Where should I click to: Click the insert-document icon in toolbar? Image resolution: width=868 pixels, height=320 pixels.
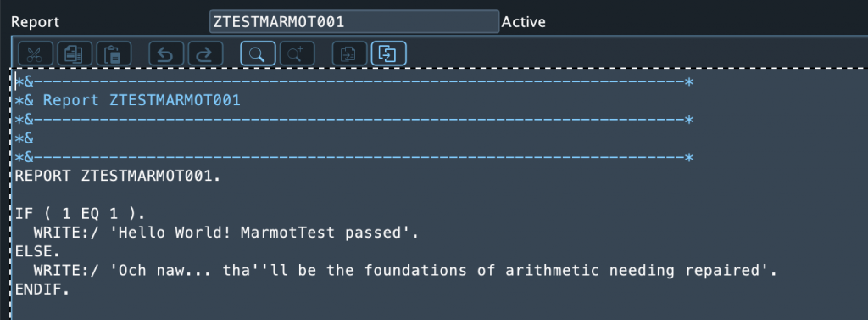349,53
